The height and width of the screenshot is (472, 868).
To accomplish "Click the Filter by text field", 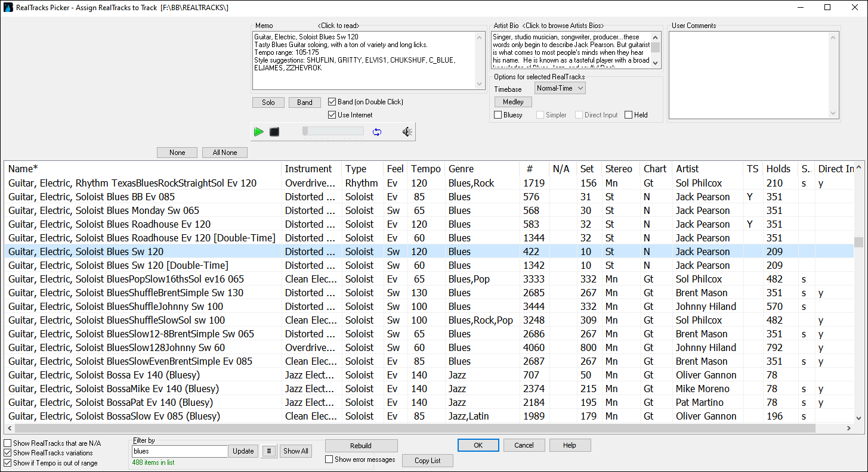I will coord(180,451).
